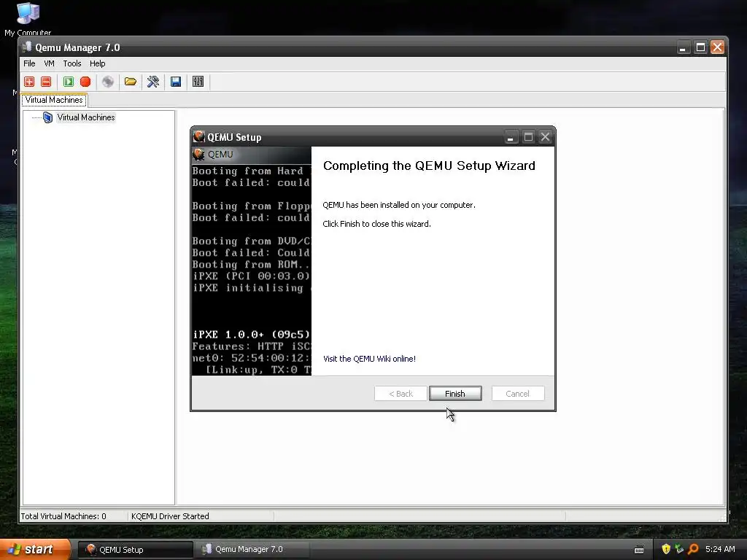
Task: Click the QEMU icon in wizard banner
Action: click(x=198, y=155)
